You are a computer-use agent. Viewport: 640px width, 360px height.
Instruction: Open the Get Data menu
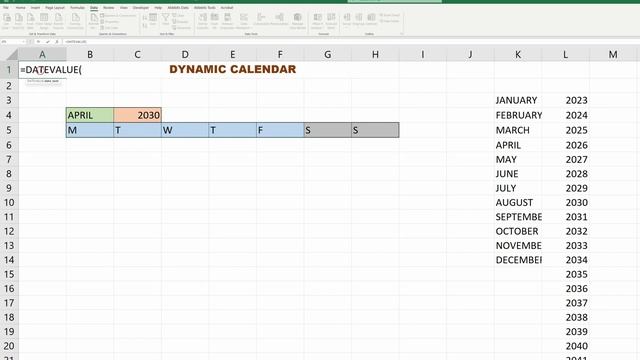[7, 20]
